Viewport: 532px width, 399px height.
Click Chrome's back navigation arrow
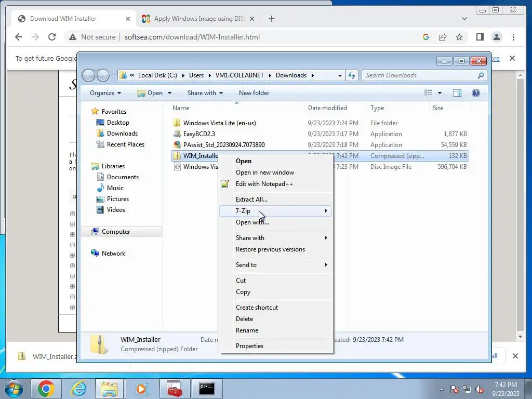(19, 37)
